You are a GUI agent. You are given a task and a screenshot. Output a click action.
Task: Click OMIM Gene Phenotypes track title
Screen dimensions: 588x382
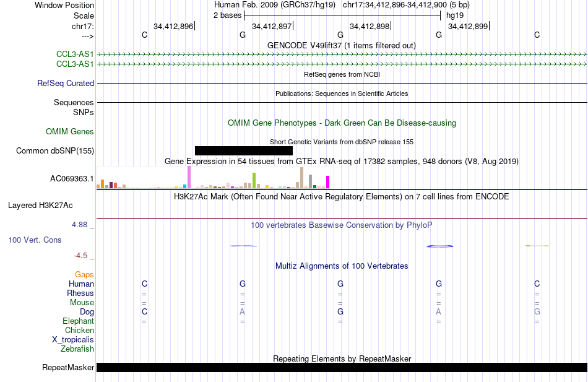pos(342,123)
